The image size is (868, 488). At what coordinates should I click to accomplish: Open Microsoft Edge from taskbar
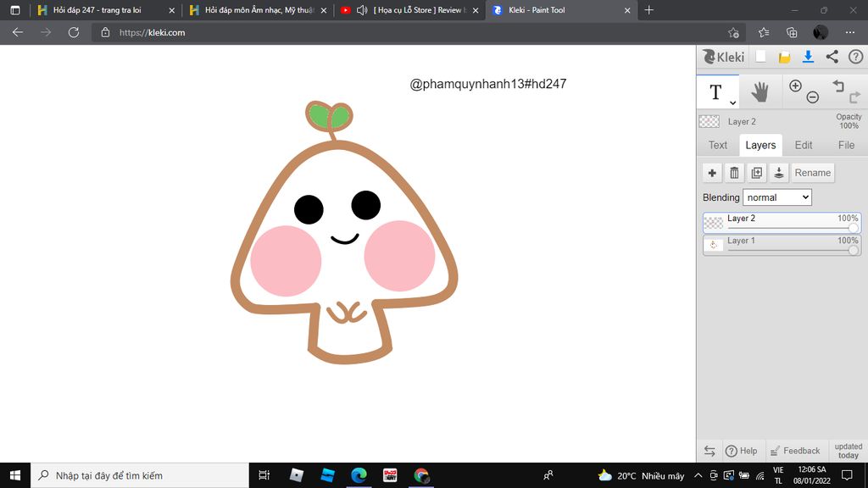[x=359, y=475]
